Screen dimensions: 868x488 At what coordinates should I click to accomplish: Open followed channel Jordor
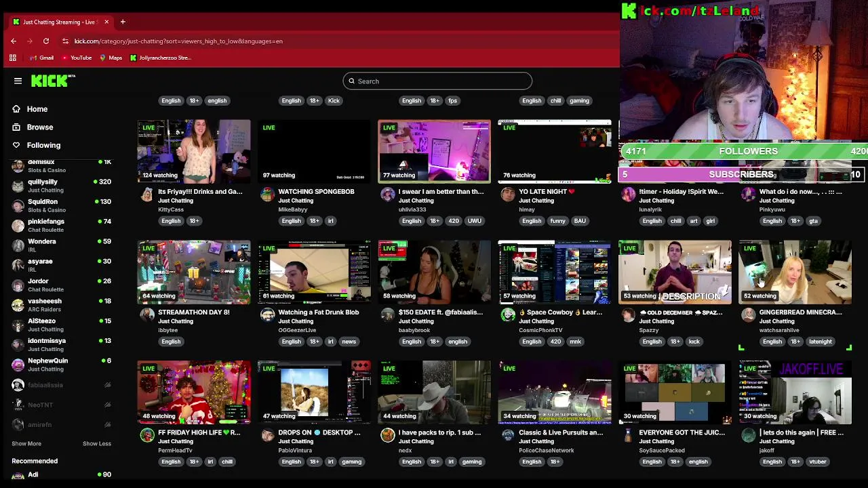coord(61,285)
